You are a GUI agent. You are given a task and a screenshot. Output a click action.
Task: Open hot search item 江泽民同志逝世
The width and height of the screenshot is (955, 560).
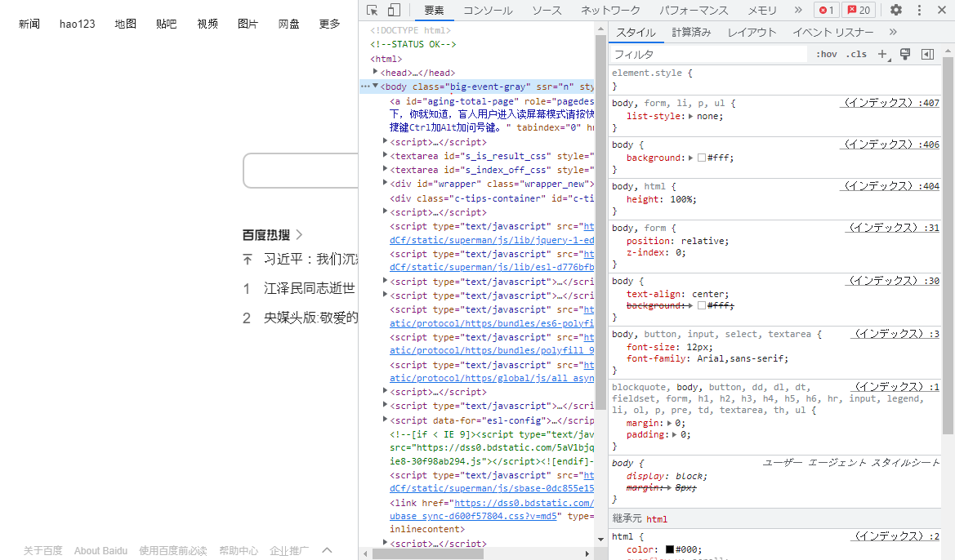click(x=310, y=288)
